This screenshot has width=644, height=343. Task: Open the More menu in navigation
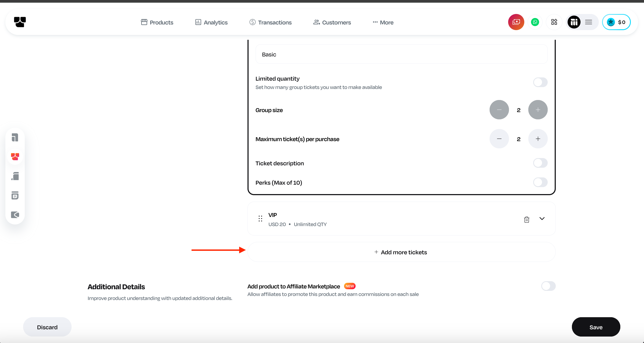[x=383, y=23]
